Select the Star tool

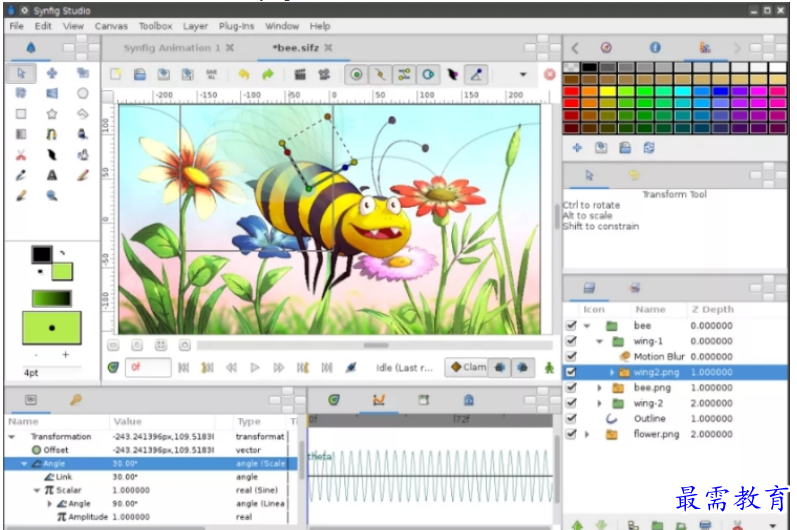pyautogui.click(x=52, y=114)
